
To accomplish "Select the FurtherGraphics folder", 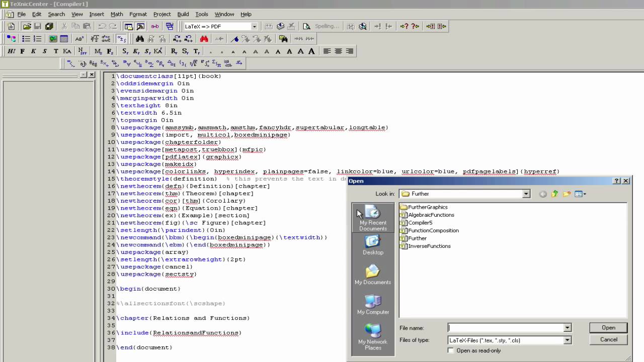I will (424, 207).
